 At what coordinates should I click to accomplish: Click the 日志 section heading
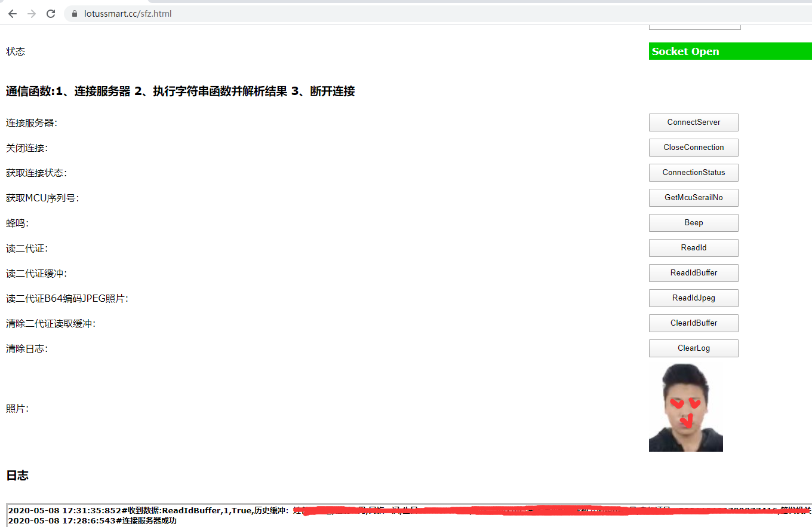point(15,475)
